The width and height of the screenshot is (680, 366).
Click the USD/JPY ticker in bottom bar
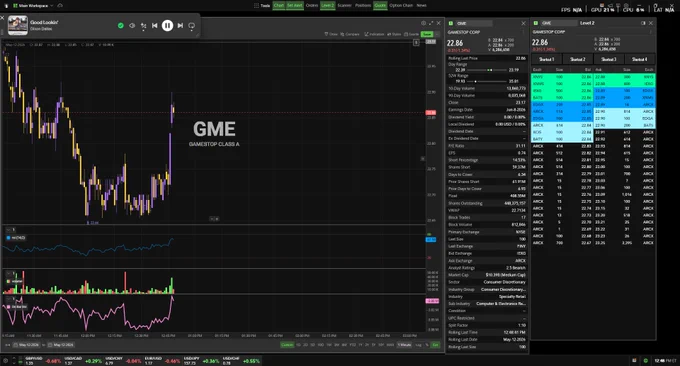click(x=201, y=360)
